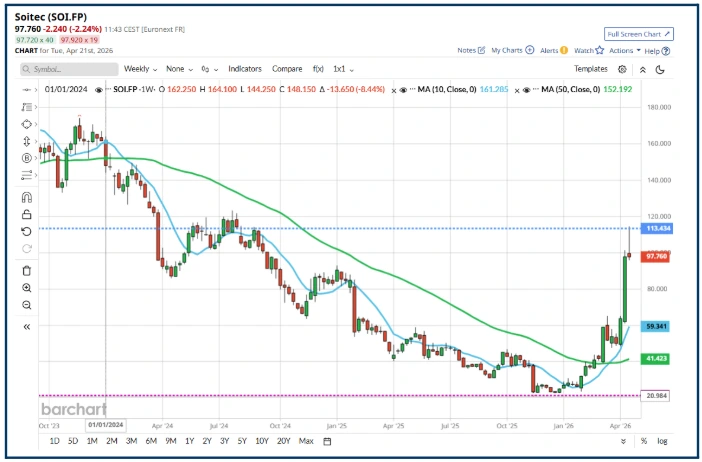
Task: Select the 1Y range
Action: pos(189,441)
